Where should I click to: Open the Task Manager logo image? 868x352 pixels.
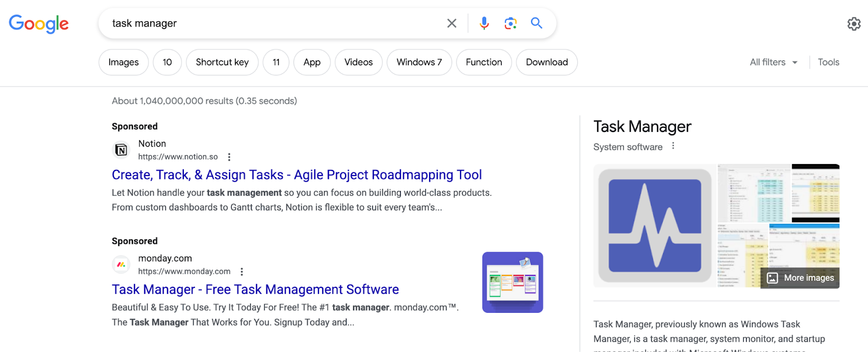click(x=655, y=225)
